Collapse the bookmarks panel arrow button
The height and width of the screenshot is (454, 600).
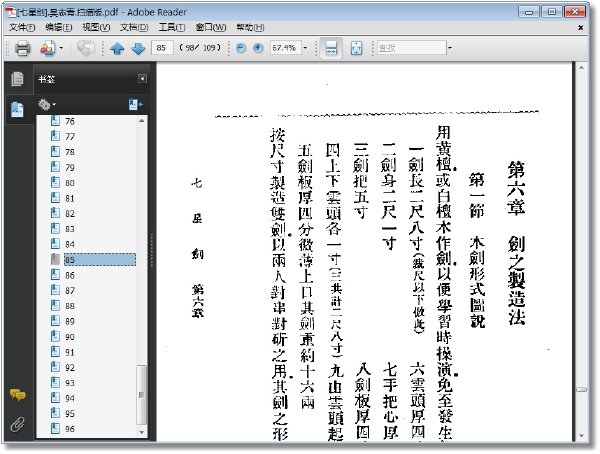point(142,79)
